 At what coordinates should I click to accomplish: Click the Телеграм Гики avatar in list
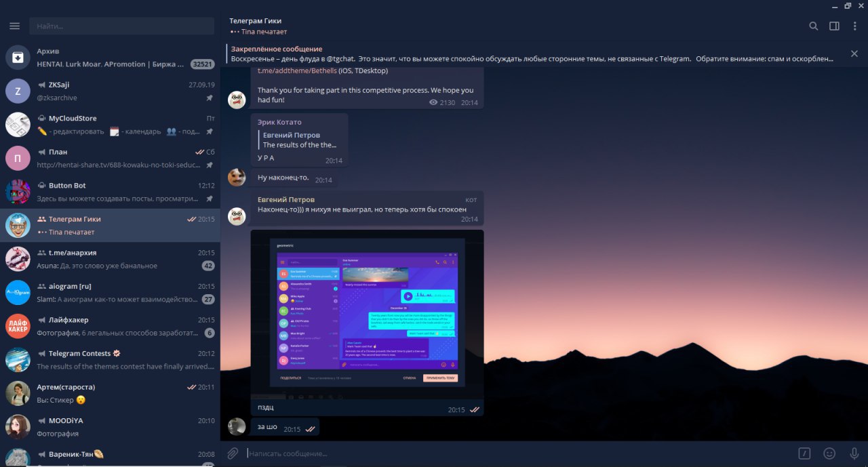point(18,225)
